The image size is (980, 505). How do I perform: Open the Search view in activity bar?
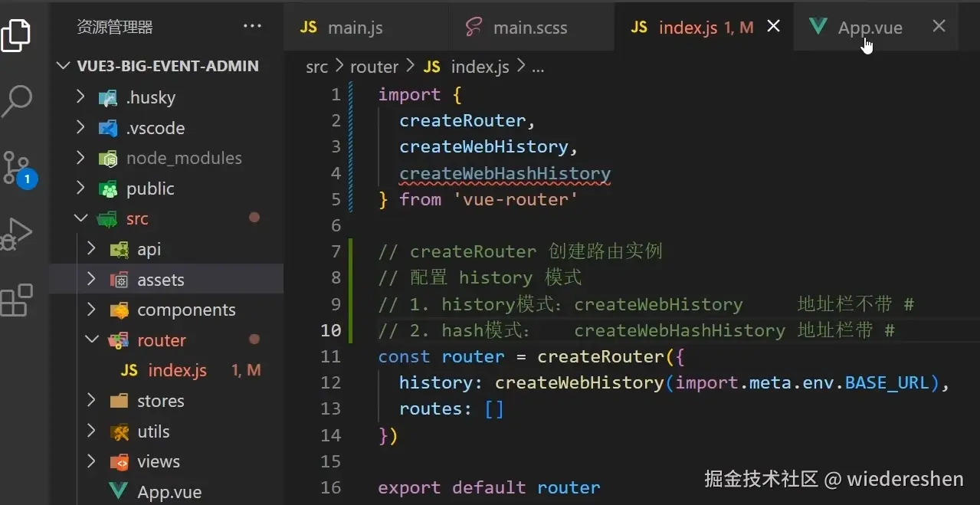(15, 100)
